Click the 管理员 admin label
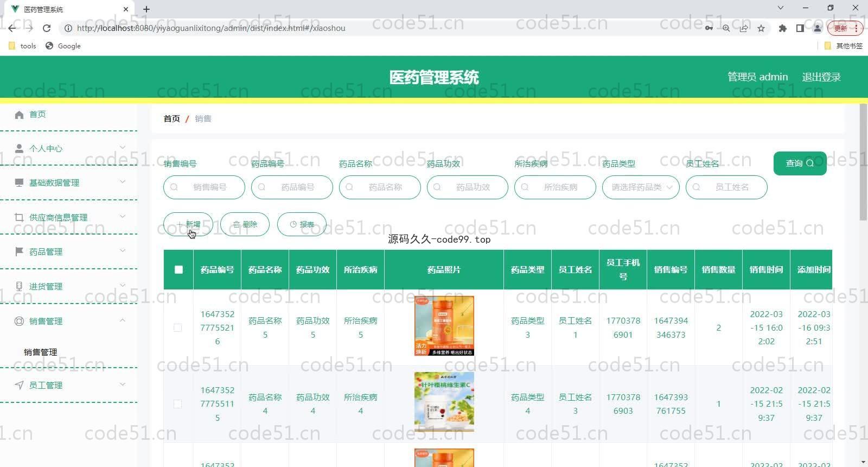Viewport: 868px width, 467px height. (x=758, y=77)
